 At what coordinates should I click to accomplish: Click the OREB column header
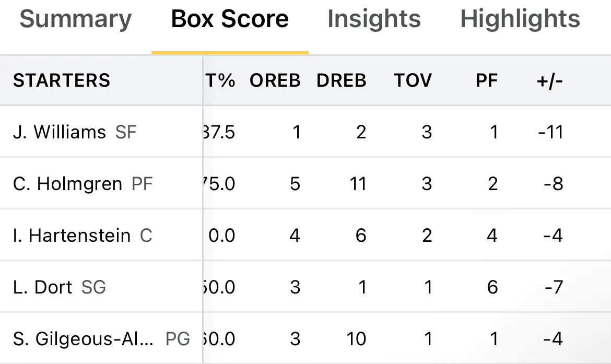coord(275,80)
